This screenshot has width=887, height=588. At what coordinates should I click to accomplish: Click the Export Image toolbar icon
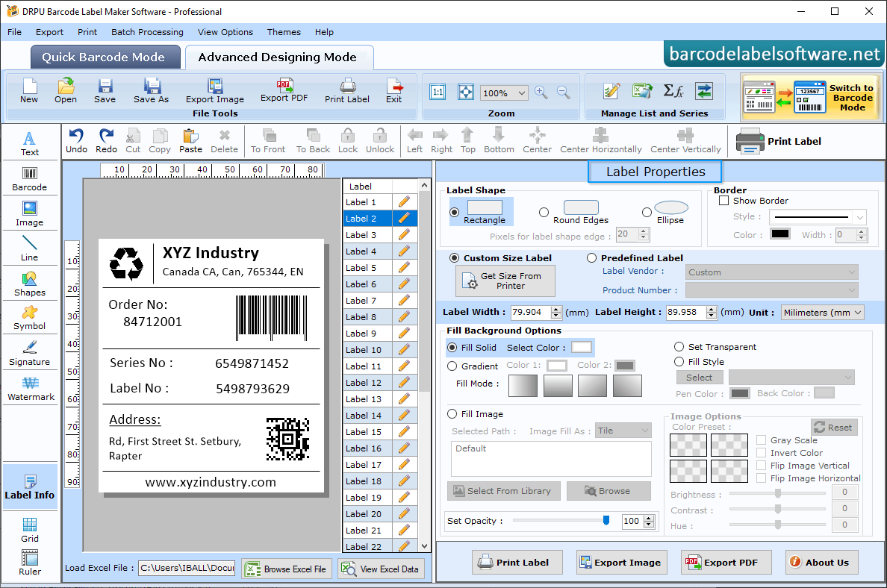[215, 90]
